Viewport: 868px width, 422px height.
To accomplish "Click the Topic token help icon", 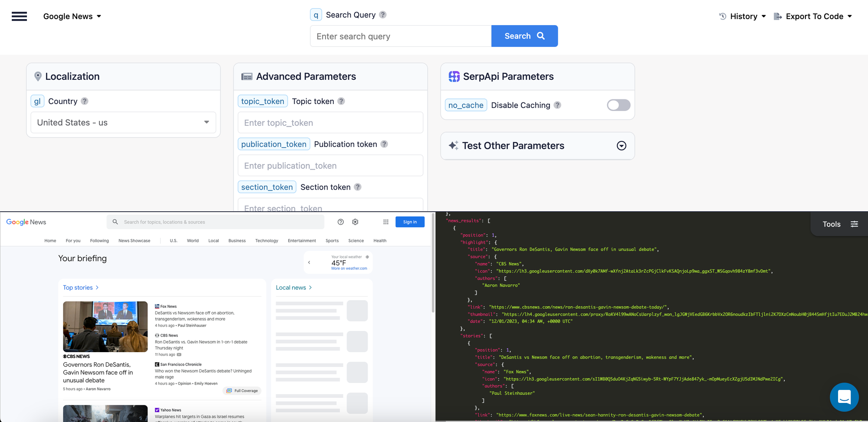I will point(341,101).
